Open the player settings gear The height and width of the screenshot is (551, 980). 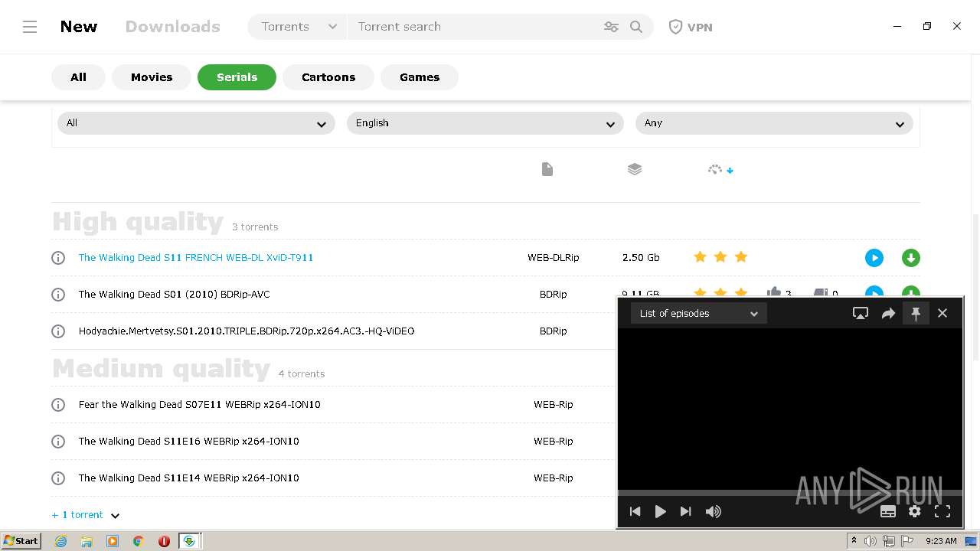915,511
